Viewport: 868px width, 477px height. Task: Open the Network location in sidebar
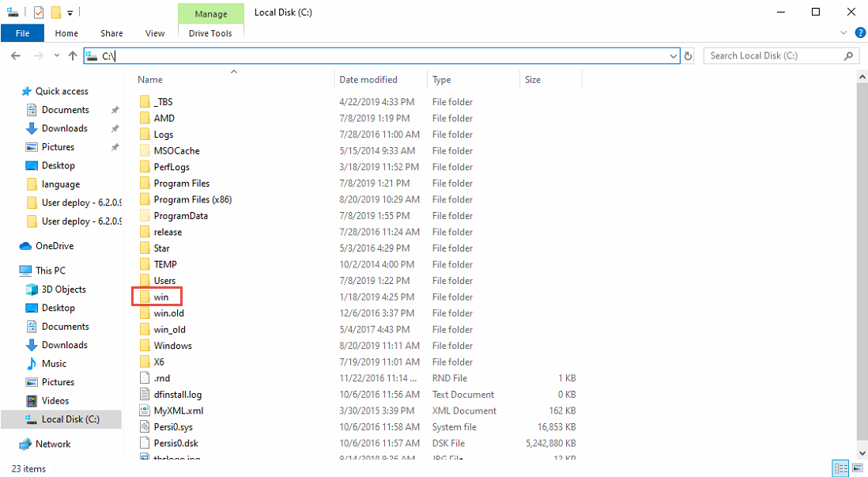[52, 444]
